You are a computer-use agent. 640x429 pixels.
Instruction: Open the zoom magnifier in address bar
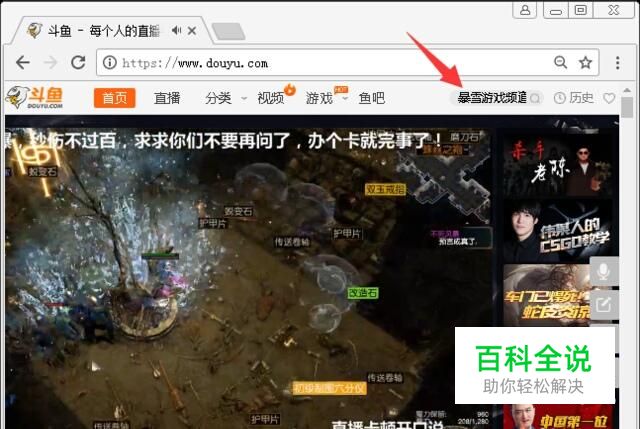coord(560,62)
